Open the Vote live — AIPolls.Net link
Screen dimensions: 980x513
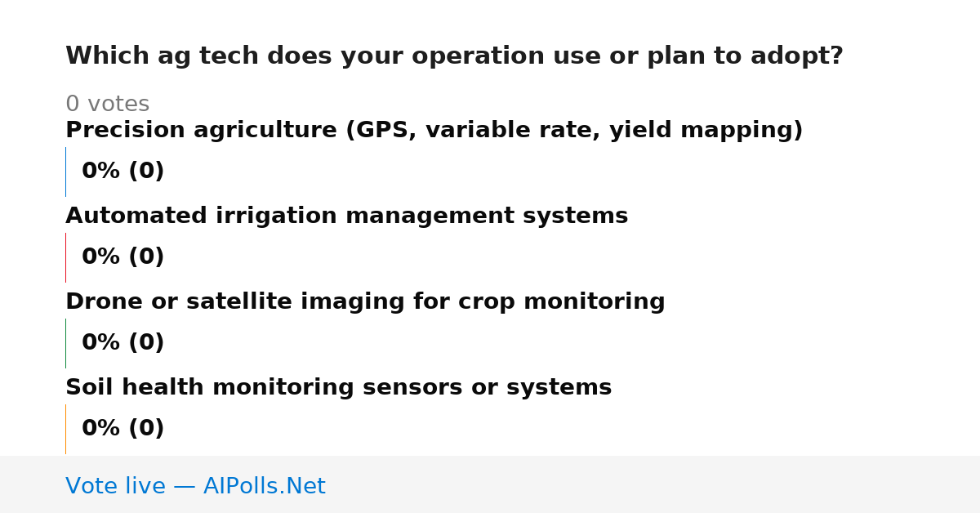click(195, 486)
